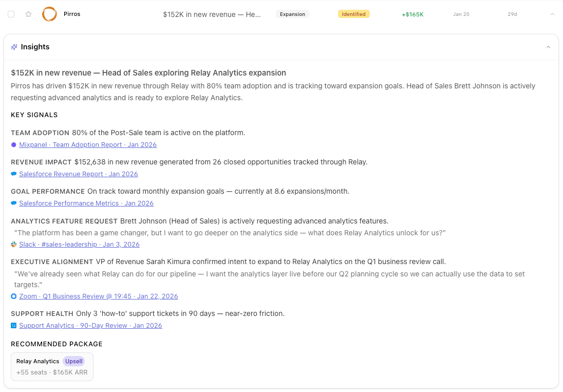Image resolution: width=563 pixels, height=392 pixels.
Task: Select the Expansion tag in the header
Action: (292, 14)
